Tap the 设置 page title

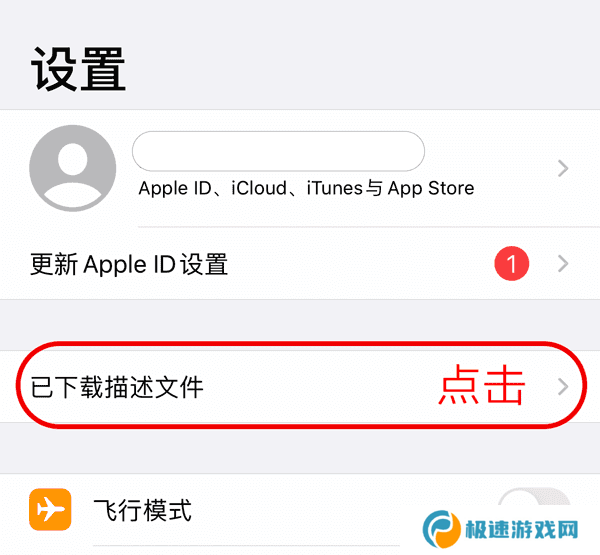pos(78,69)
